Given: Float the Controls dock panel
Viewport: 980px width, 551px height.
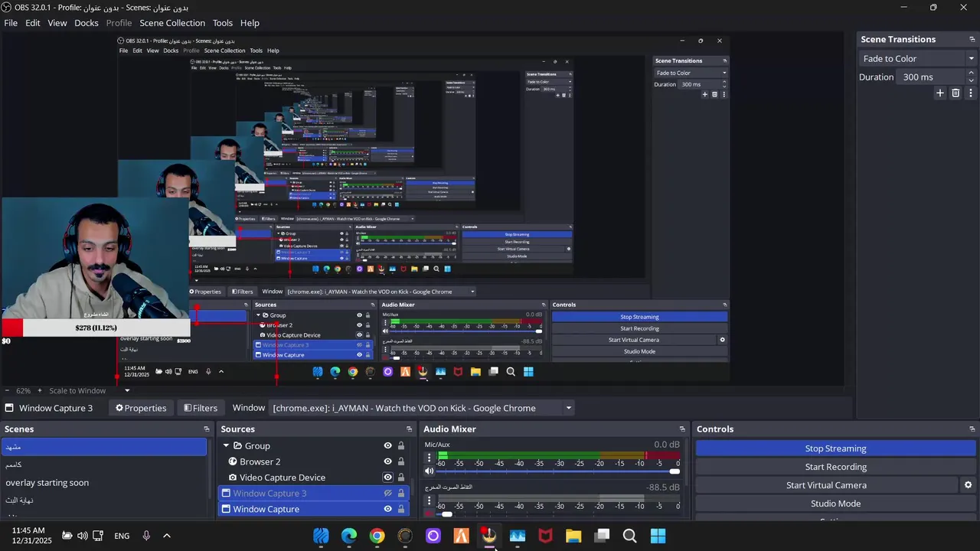Looking at the screenshot, I should pyautogui.click(x=972, y=429).
